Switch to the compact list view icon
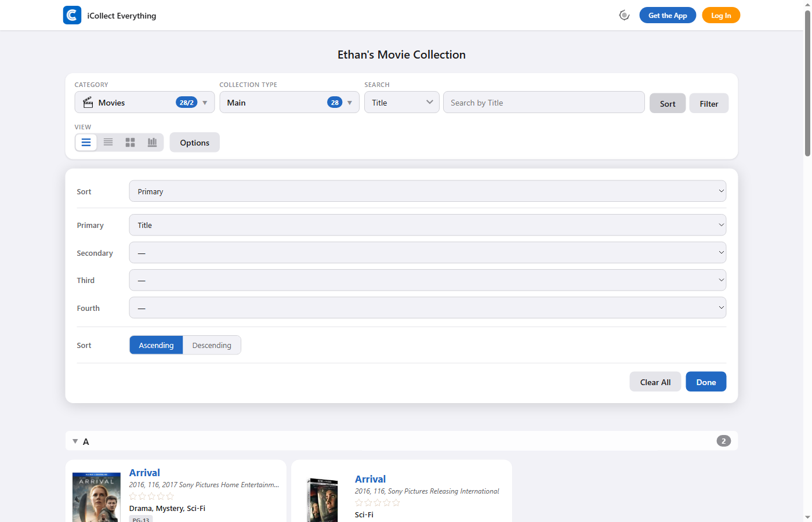The height and width of the screenshot is (522, 812). (108, 142)
